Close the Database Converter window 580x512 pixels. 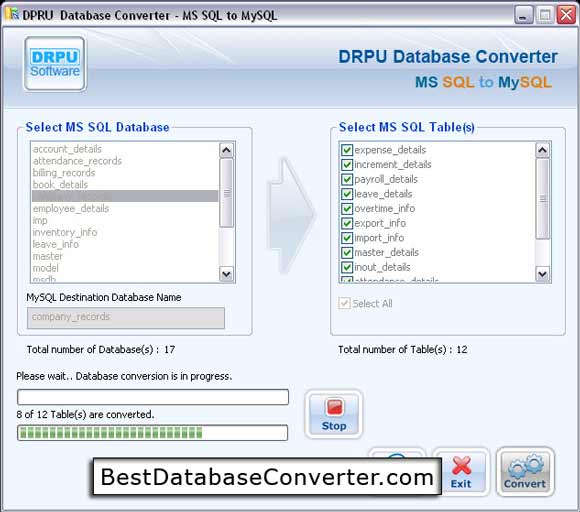click(566, 15)
